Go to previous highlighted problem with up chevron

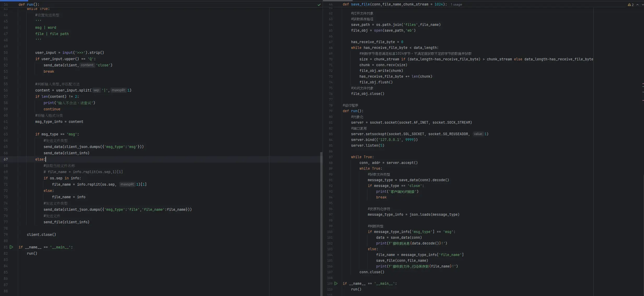pos(637,5)
